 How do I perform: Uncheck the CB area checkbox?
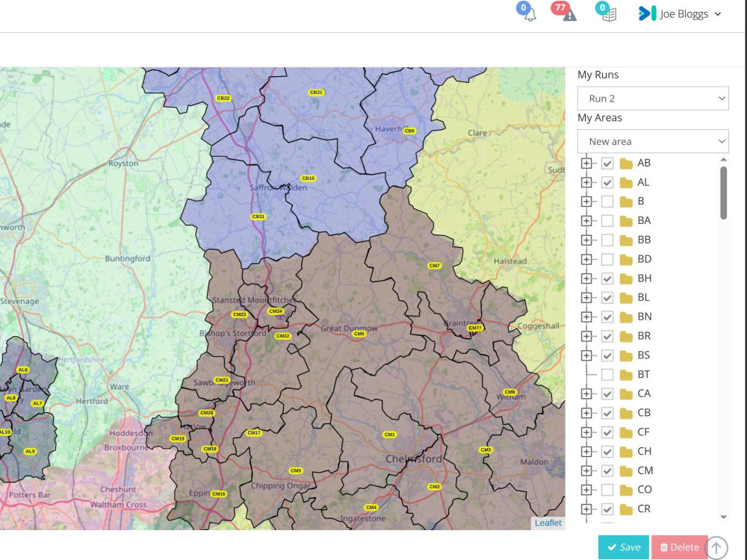click(607, 413)
